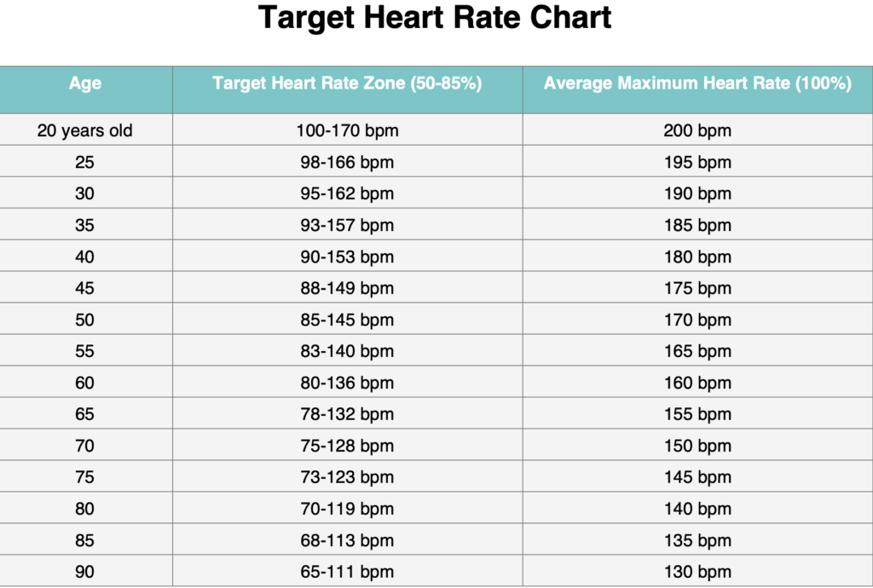Select the 20 years old cell

[x=85, y=131]
